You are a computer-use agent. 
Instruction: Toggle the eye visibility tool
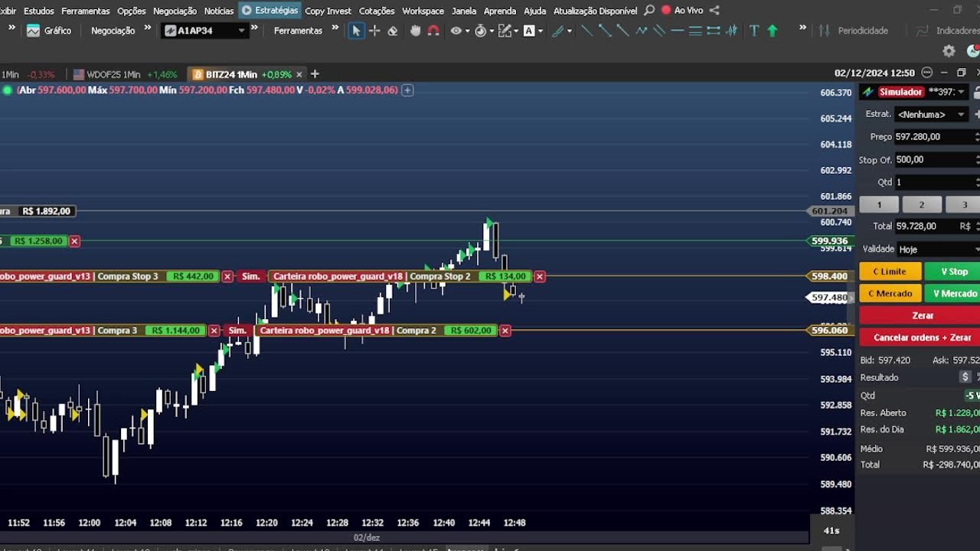tap(456, 31)
